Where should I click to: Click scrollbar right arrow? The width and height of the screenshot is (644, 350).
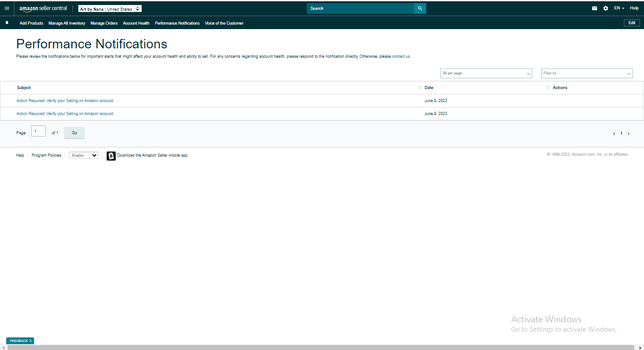click(640, 347)
